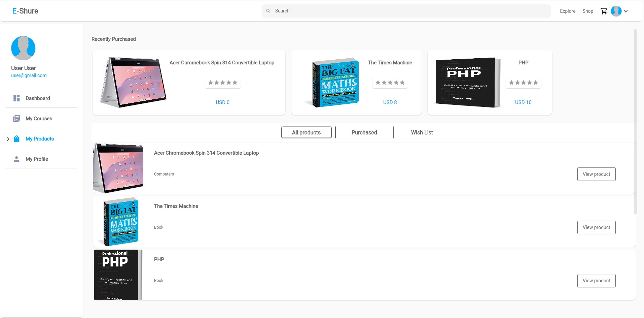Open the Explore link
The height and width of the screenshot is (318, 644).
pyautogui.click(x=568, y=11)
